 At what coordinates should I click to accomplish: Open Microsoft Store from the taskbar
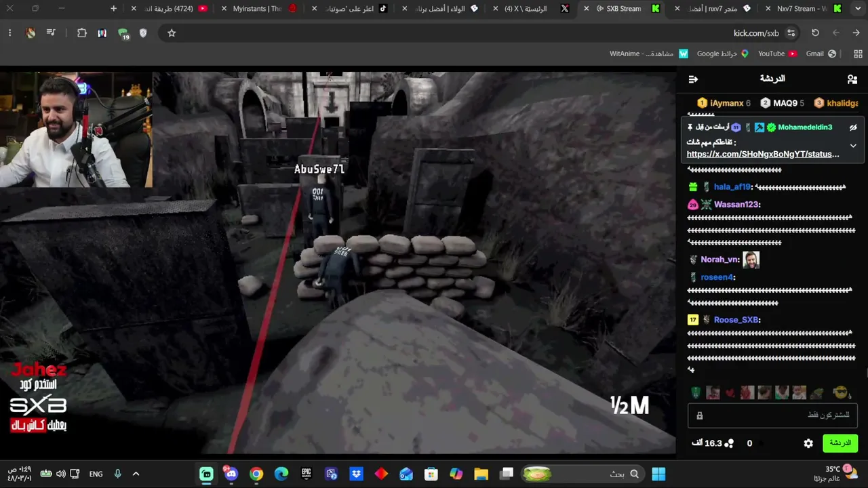pyautogui.click(x=431, y=474)
